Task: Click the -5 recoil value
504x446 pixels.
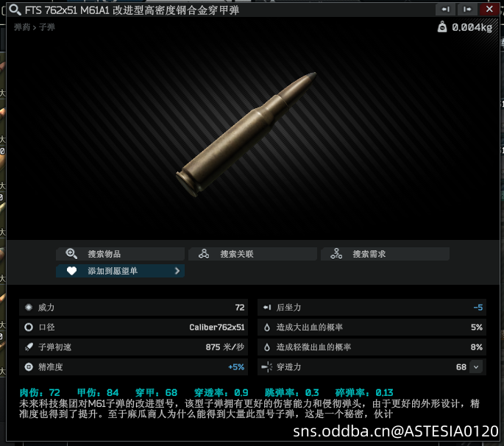Action: tap(478, 308)
